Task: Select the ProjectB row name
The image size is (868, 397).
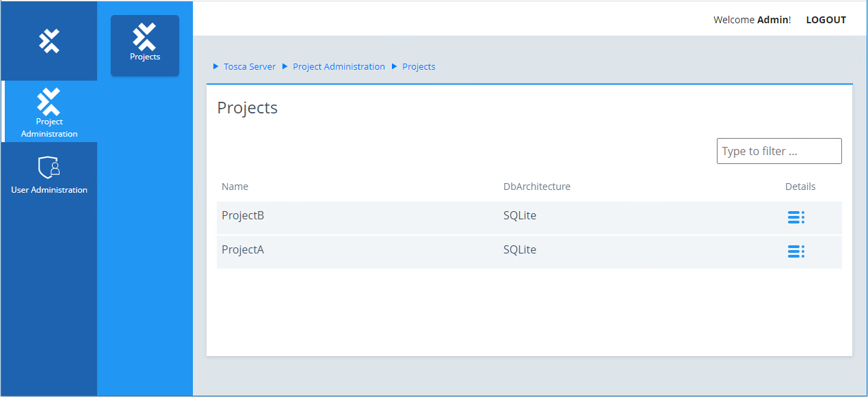Action: (x=243, y=216)
